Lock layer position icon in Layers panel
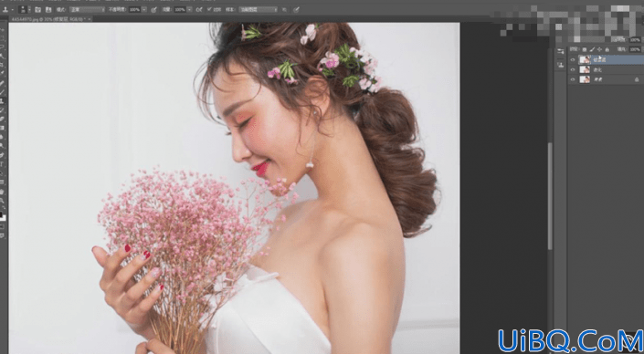644x354 pixels. (x=599, y=49)
